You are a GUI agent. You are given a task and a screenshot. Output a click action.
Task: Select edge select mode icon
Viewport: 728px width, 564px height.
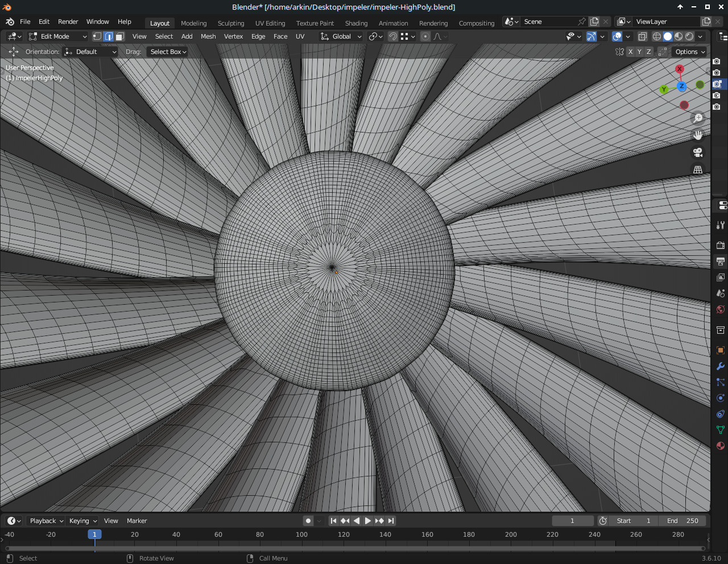click(x=109, y=36)
